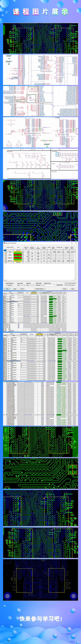Toggle Negative Artwork for the GND layer
This screenshot has height=644, width=81.
(x=44, y=255)
